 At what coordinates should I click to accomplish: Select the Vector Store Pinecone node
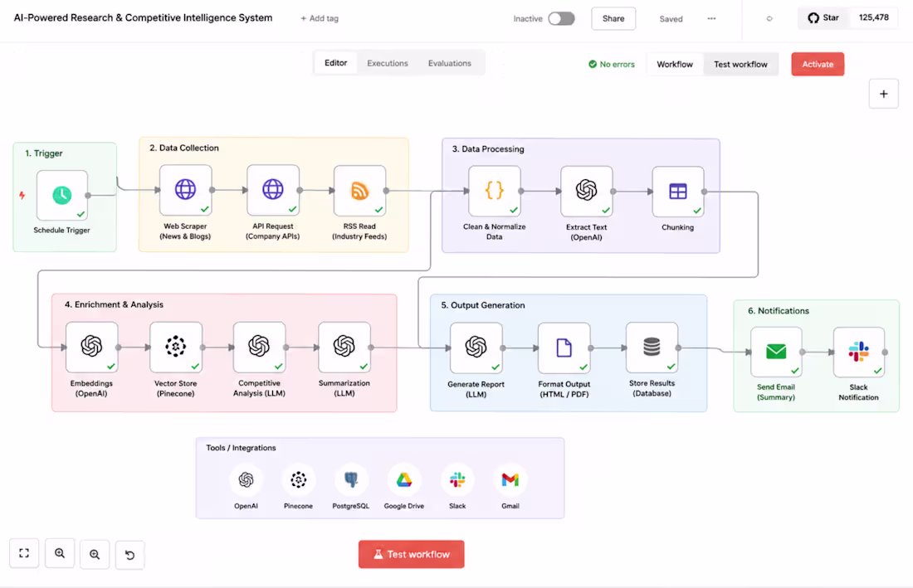coord(176,347)
